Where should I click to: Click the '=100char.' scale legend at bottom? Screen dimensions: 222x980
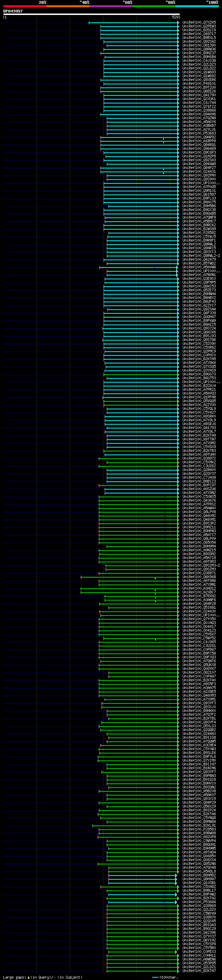coord(165,977)
